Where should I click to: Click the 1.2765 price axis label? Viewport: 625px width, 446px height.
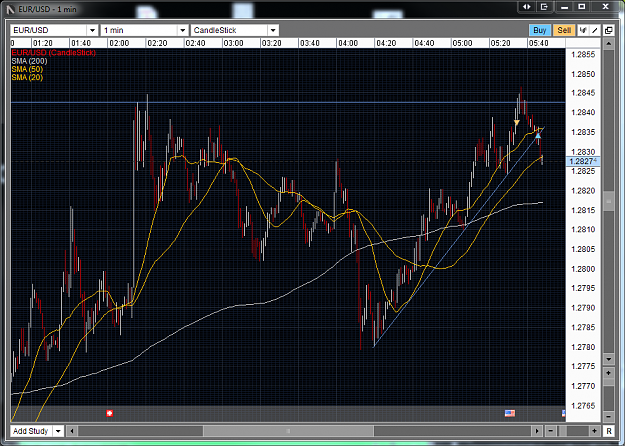click(x=583, y=406)
